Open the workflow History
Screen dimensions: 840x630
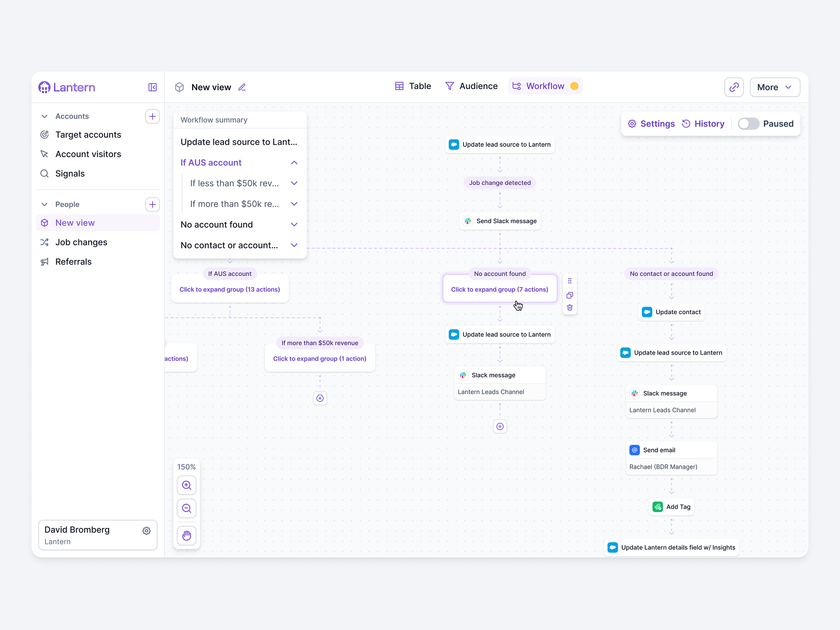point(703,123)
